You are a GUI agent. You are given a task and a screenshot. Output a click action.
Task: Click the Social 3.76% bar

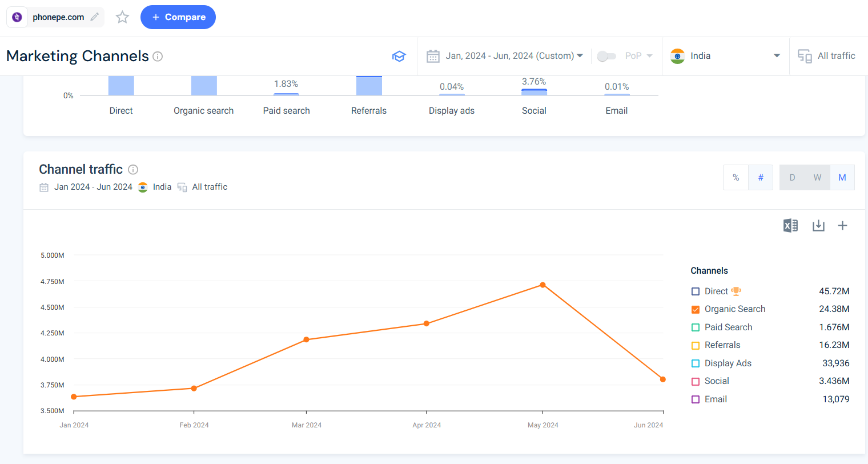click(x=534, y=92)
